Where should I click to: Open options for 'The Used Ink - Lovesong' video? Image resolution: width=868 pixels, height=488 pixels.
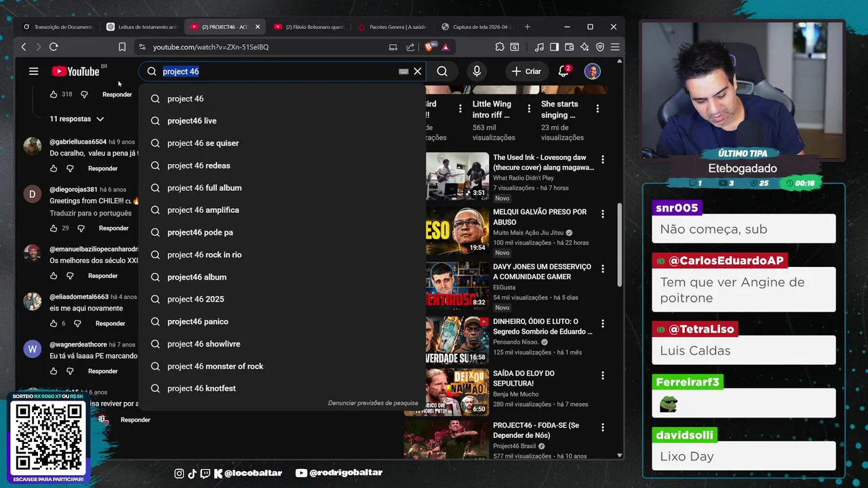coord(602,160)
